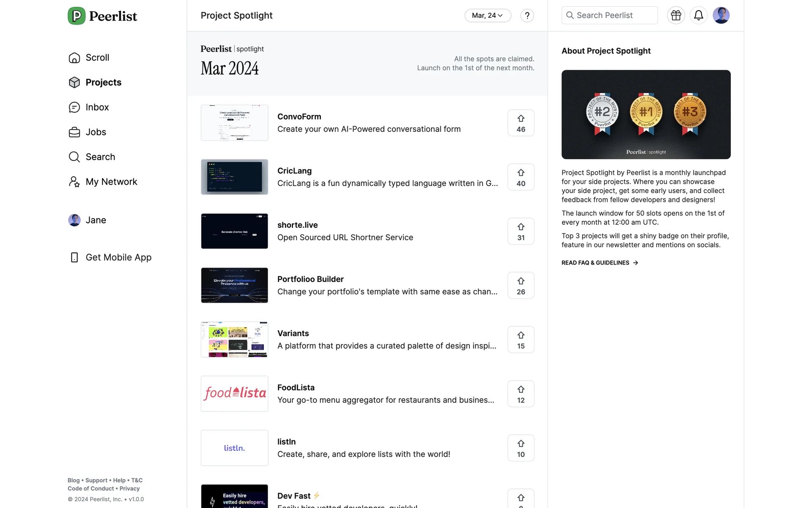Open My Network page
Image resolution: width=812 pixels, height=508 pixels.
click(x=111, y=182)
